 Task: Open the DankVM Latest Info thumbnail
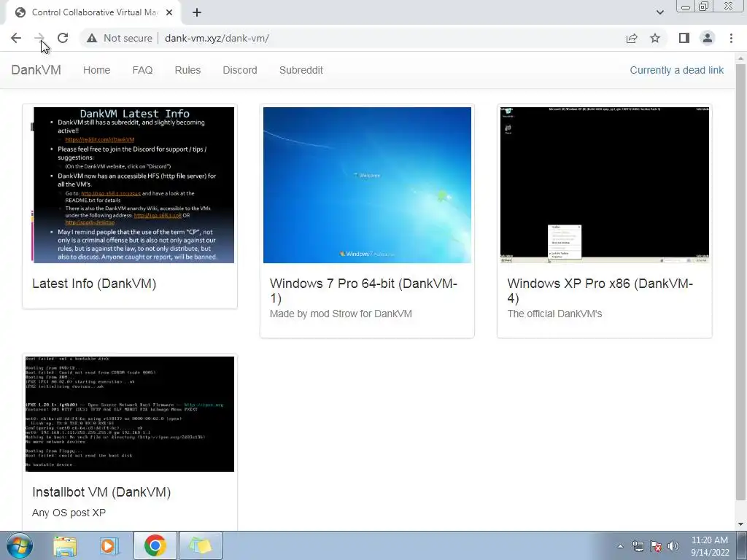(x=130, y=184)
